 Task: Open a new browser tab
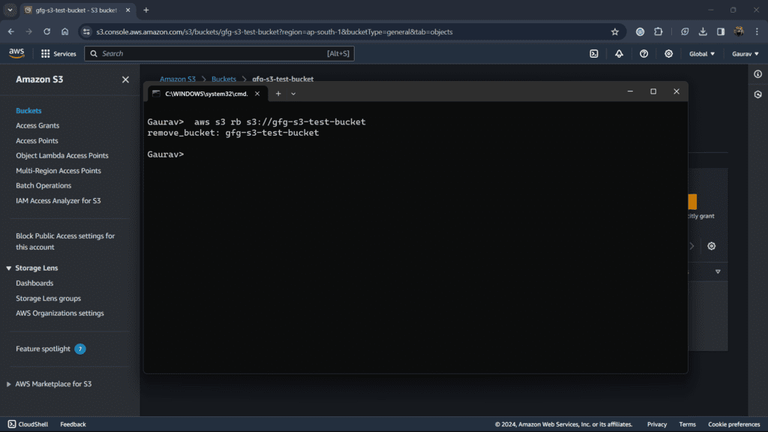tap(146, 10)
